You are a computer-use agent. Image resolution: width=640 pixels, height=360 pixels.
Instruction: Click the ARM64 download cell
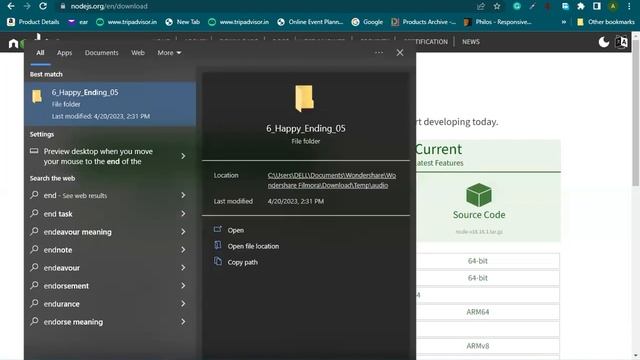tap(478, 311)
